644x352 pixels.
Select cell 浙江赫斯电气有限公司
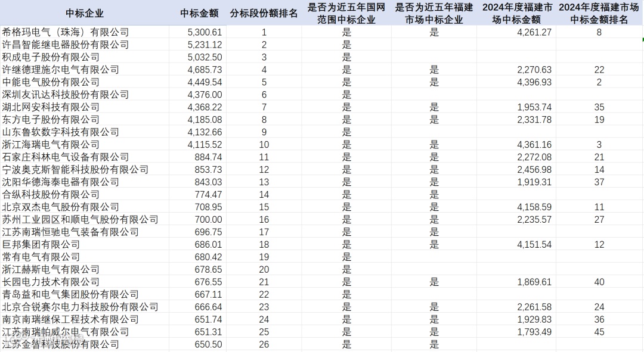coord(85,270)
